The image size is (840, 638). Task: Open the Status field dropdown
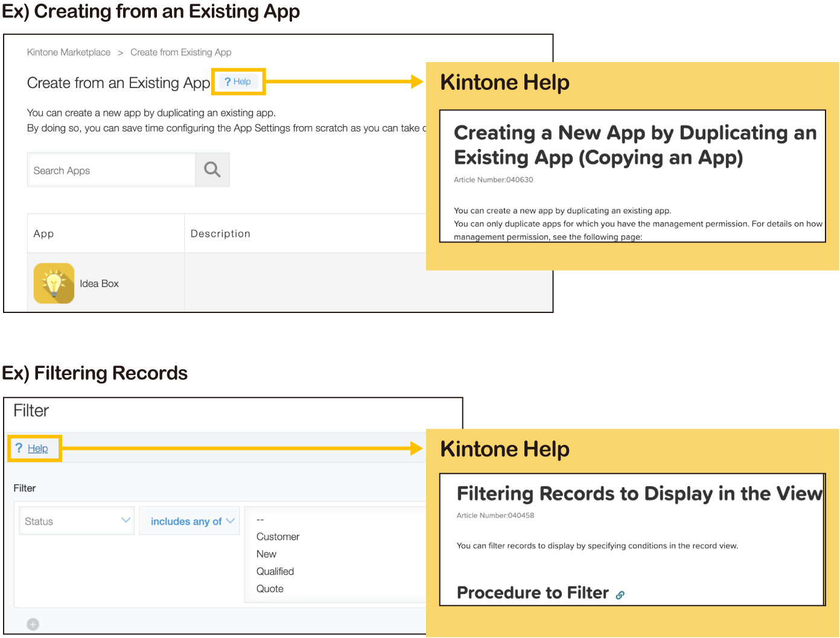77,521
